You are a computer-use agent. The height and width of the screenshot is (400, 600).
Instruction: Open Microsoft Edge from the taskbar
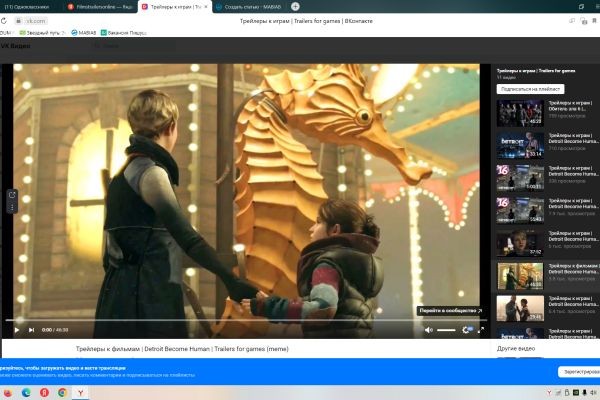[26, 393]
